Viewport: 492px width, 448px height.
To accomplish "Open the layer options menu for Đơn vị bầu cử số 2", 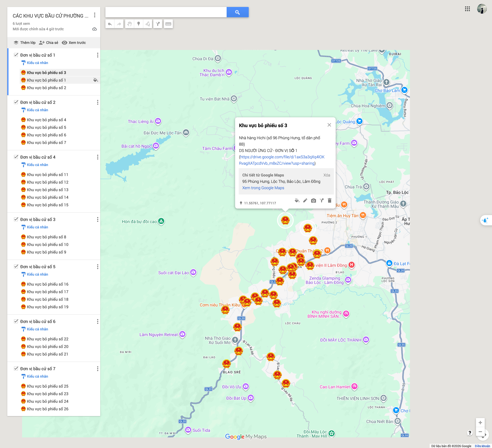I will pyautogui.click(x=98, y=102).
